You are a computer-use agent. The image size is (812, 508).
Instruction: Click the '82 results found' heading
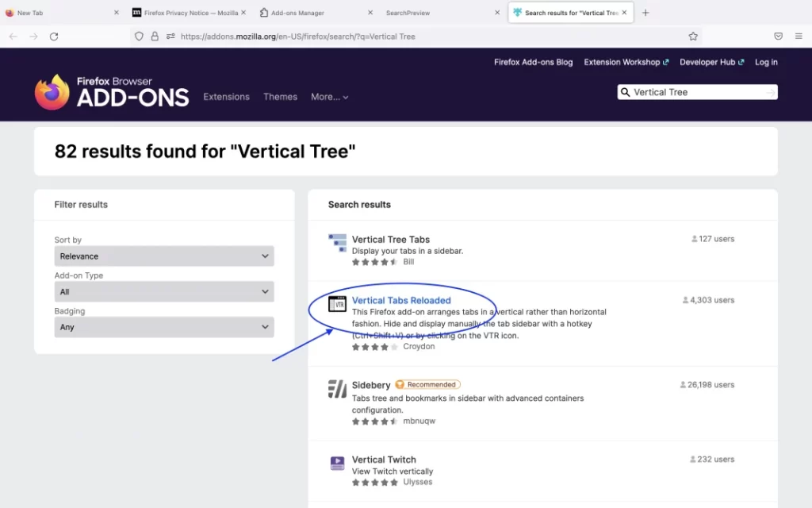tap(205, 152)
